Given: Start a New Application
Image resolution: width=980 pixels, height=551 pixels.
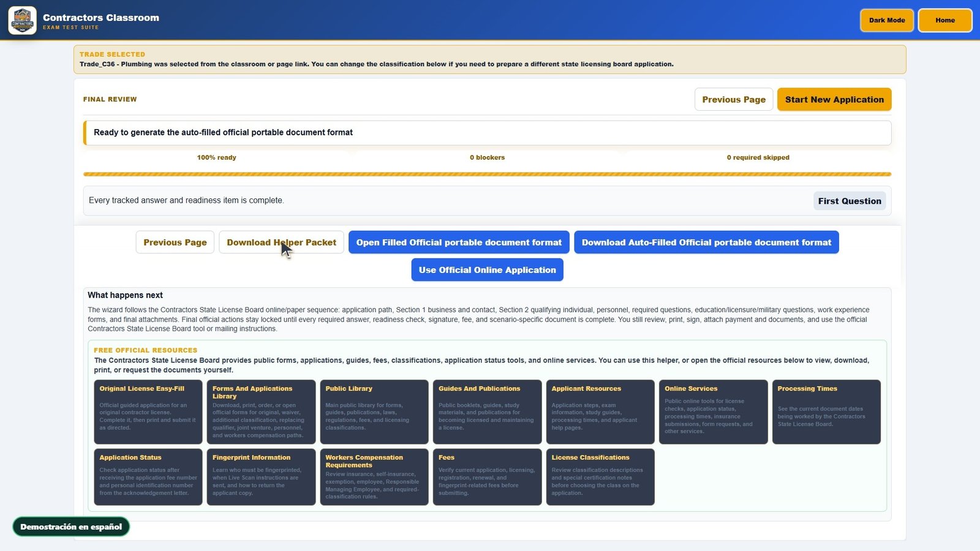Looking at the screenshot, I should pyautogui.click(x=834, y=99).
